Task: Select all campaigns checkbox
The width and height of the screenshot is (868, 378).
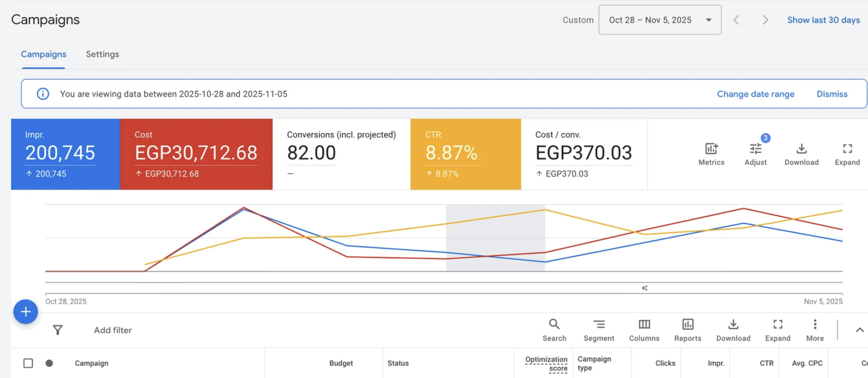Action: click(28, 363)
